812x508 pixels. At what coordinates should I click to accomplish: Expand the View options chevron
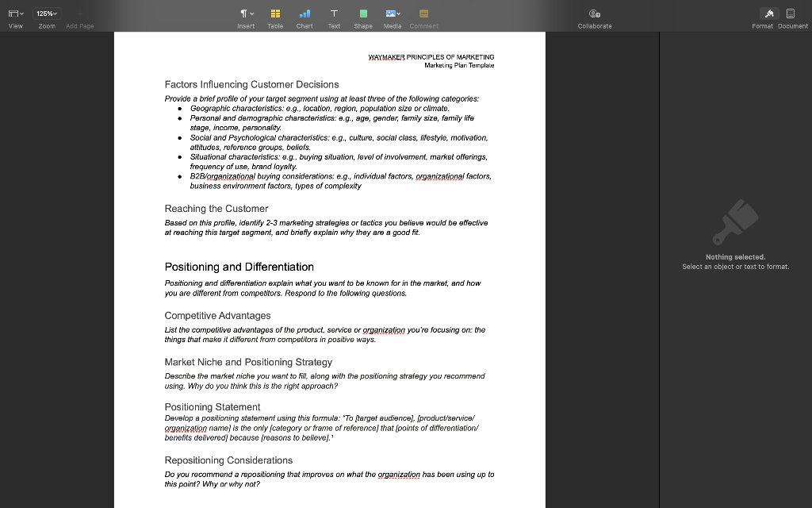point(21,12)
